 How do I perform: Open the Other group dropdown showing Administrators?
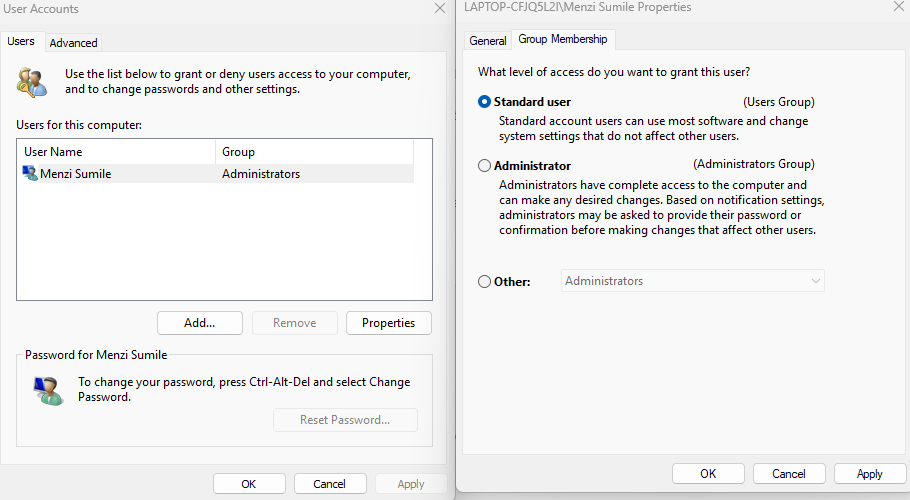click(692, 281)
